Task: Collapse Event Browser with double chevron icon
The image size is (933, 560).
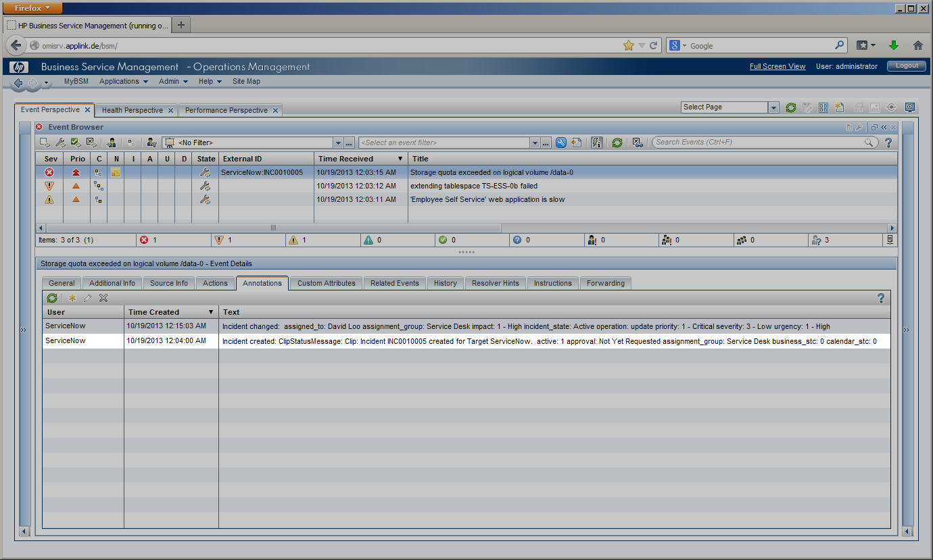Action: tap(884, 128)
